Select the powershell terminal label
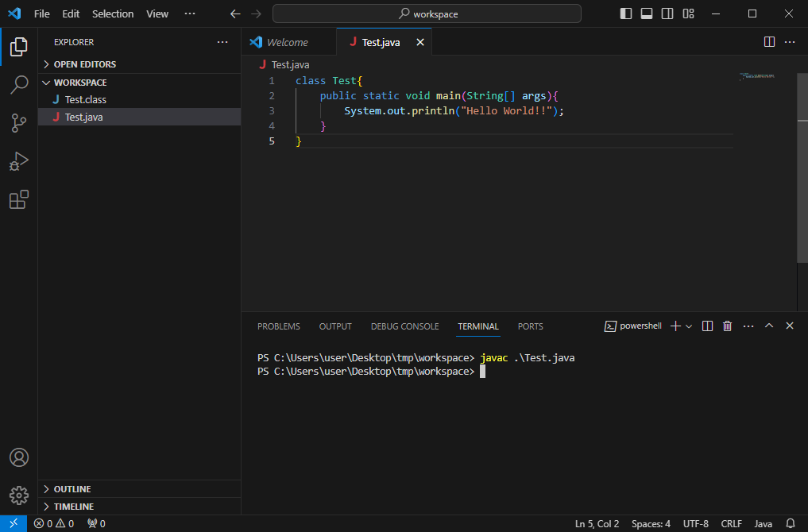808x532 pixels. pos(632,326)
